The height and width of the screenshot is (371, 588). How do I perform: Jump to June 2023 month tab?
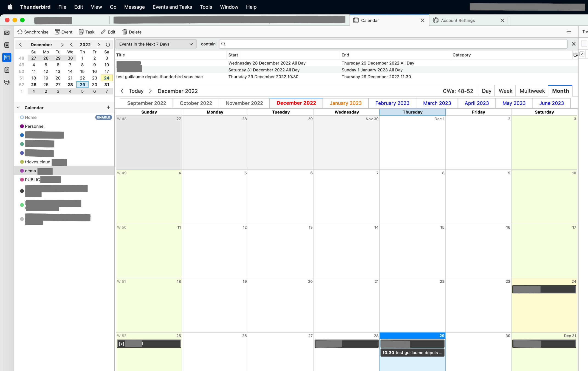point(551,103)
